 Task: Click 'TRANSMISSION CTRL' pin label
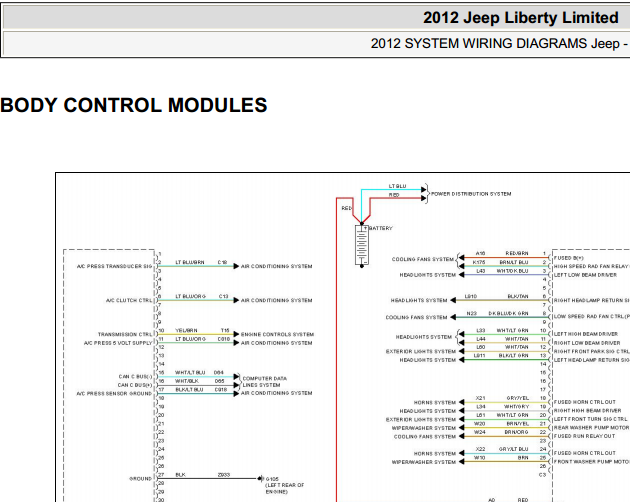[125, 334]
